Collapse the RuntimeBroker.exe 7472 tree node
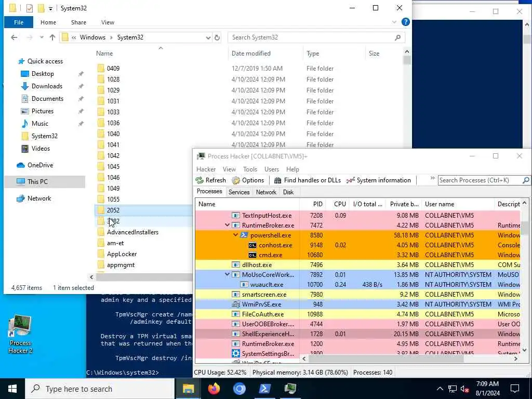The height and width of the screenshot is (399, 532). point(227,225)
